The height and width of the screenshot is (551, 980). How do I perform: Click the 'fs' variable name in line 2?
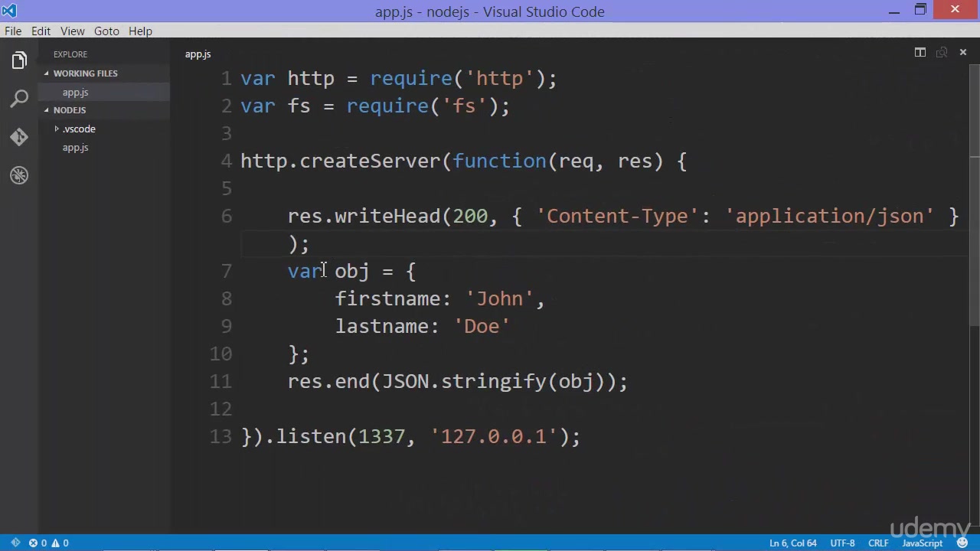[x=299, y=106]
